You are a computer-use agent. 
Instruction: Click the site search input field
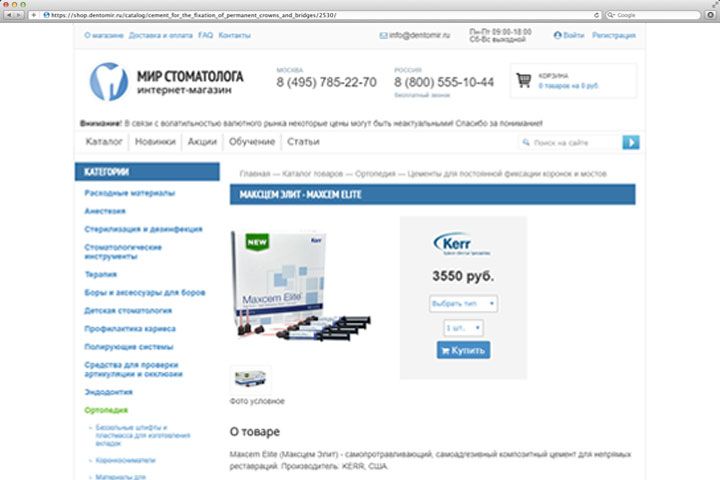pyautogui.click(x=570, y=143)
